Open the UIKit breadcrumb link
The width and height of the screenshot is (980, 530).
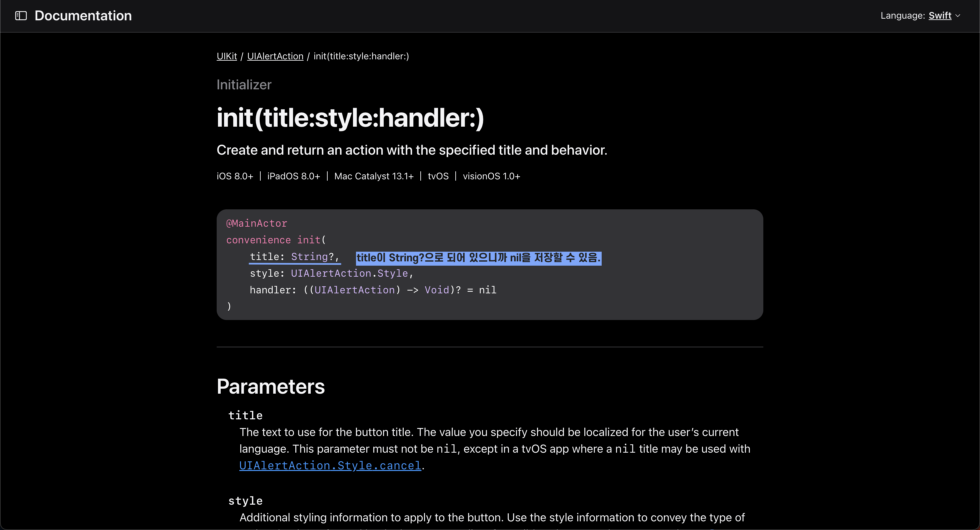226,56
